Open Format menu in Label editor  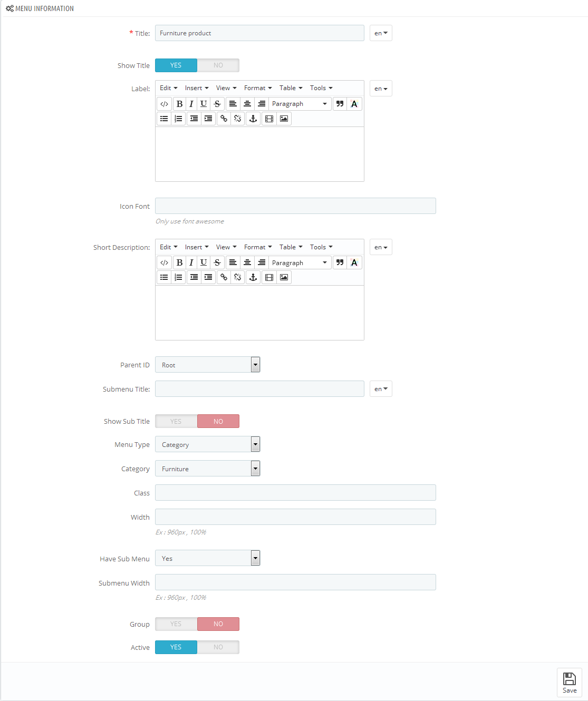258,88
